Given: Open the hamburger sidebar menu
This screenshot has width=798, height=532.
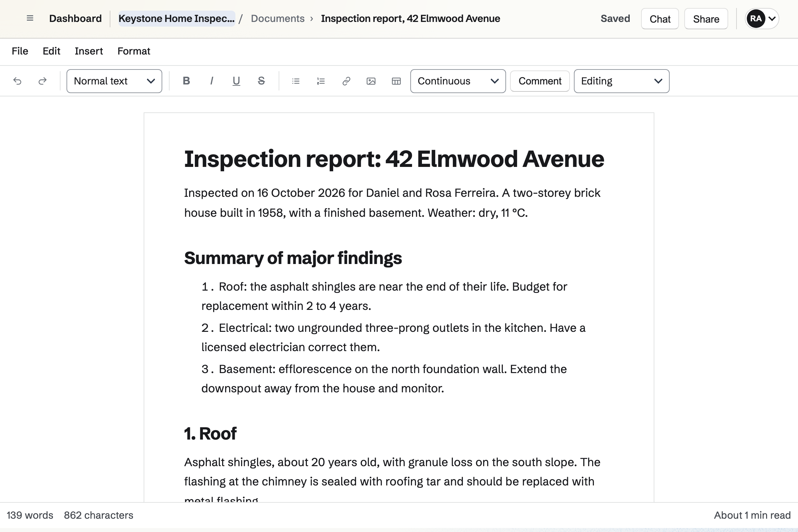Looking at the screenshot, I should [x=30, y=18].
